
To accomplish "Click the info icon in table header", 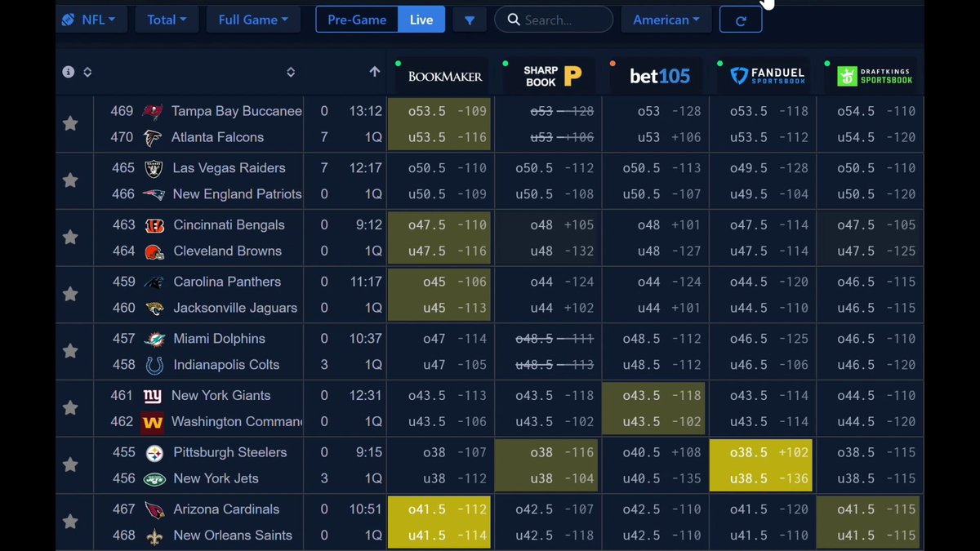I will pos(69,72).
